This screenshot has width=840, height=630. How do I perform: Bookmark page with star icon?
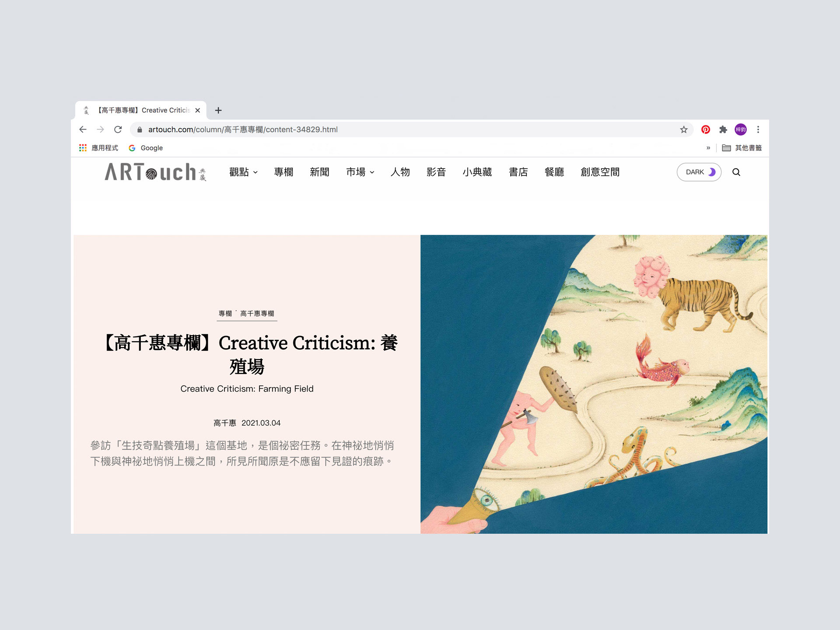(683, 129)
